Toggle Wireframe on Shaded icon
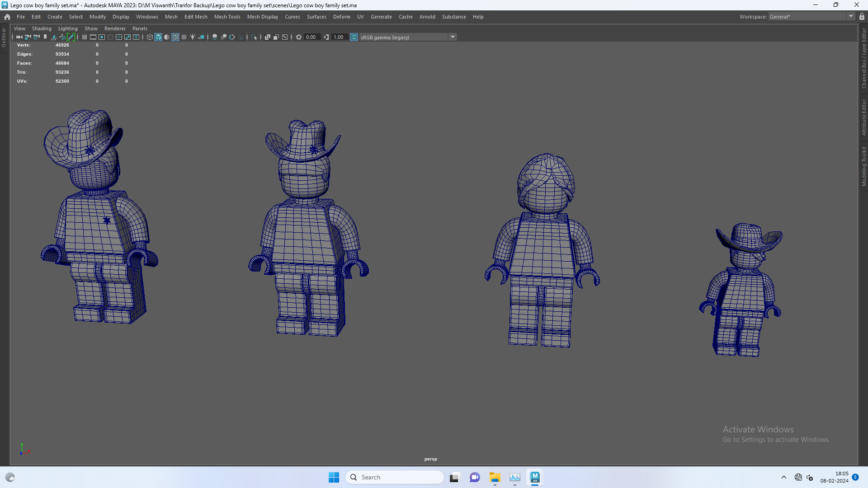Image resolution: width=868 pixels, height=488 pixels. click(x=175, y=37)
